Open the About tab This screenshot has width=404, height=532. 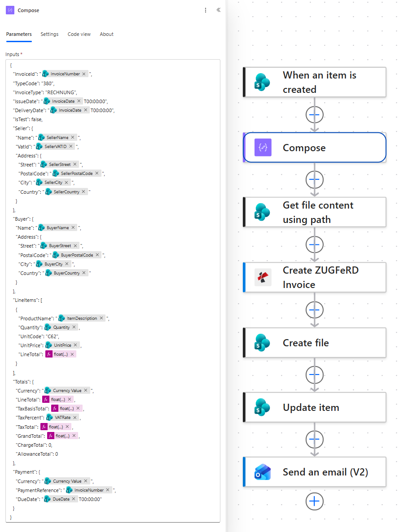tap(106, 34)
